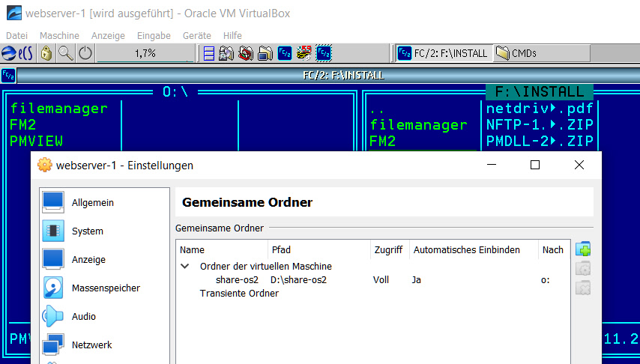Image resolution: width=640 pixels, height=364 pixels.
Task: Open the FC/2 window system menu icon
Action: (x=8, y=76)
